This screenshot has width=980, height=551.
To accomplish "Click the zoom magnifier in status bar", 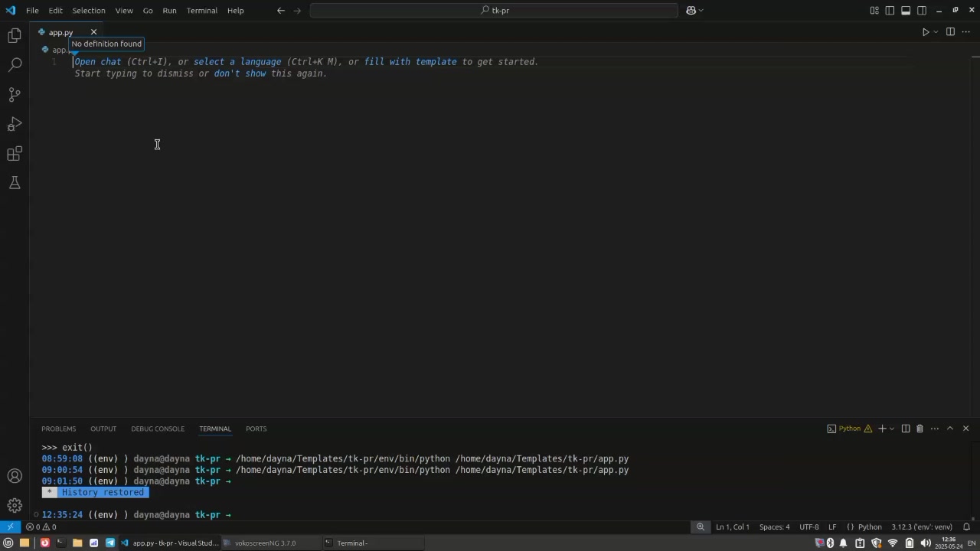I will [701, 527].
